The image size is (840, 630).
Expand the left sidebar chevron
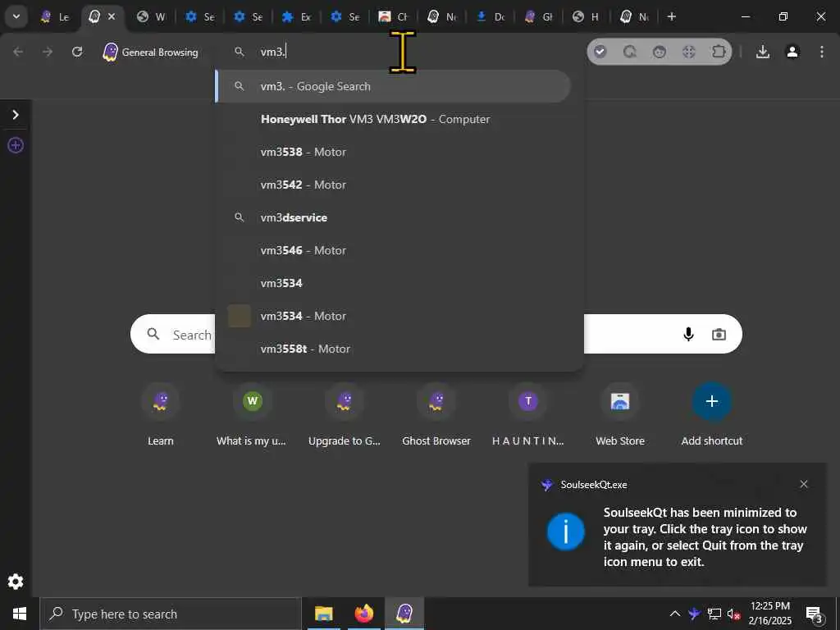point(16,115)
